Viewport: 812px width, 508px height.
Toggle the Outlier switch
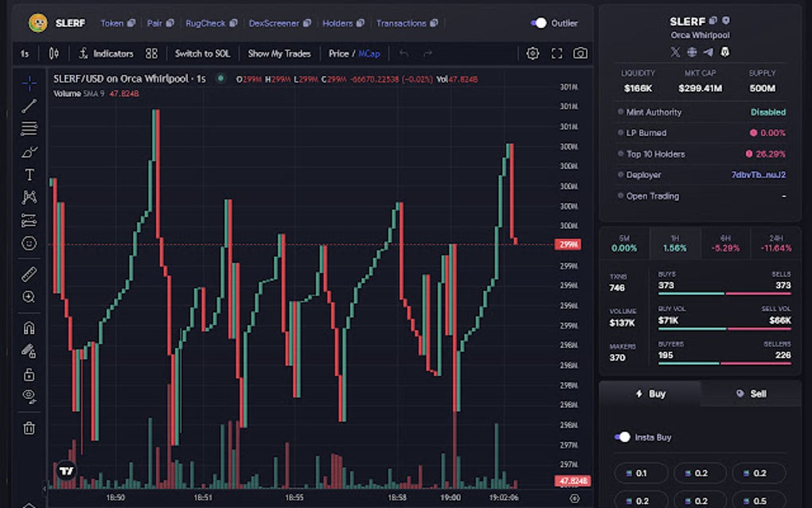pyautogui.click(x=539, y=23)
